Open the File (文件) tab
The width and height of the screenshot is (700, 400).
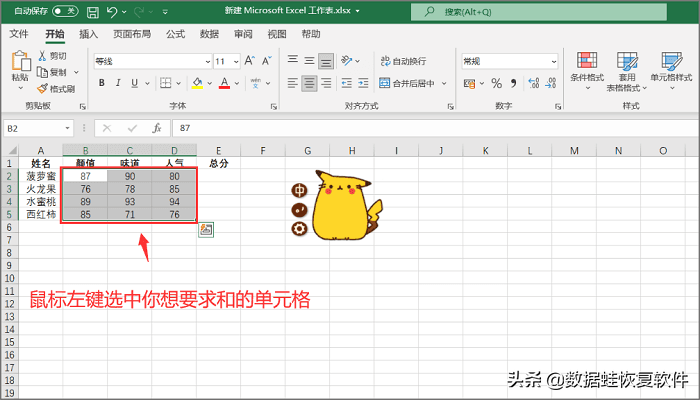tap(19, 34)
